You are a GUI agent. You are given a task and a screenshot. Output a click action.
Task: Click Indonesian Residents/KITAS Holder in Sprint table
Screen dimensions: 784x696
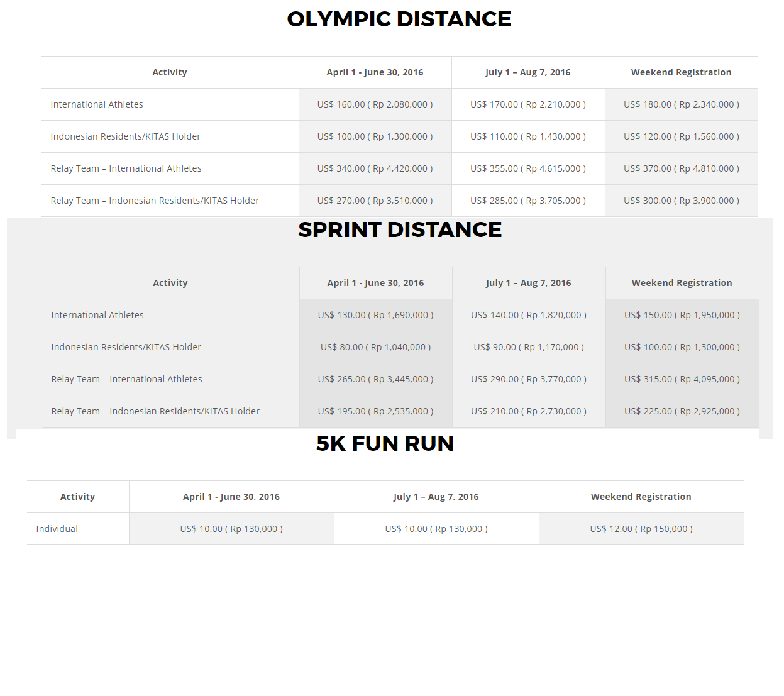tap(126, 347)
